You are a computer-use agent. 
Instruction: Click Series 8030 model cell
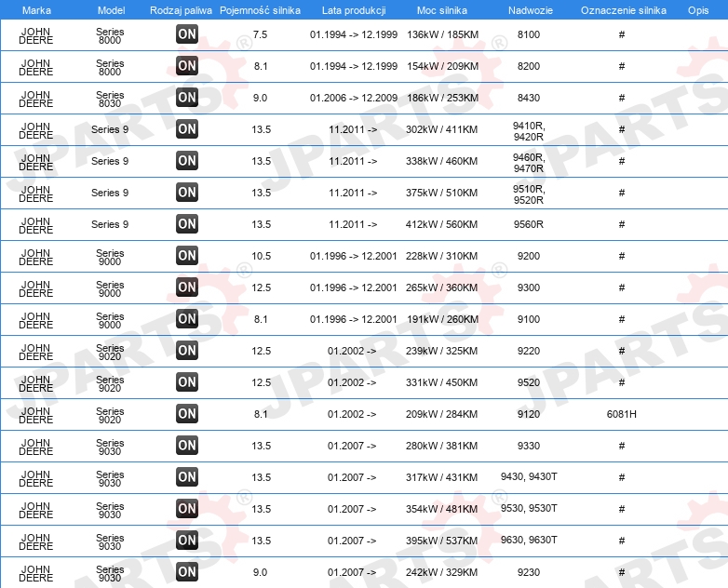[110, 99]
